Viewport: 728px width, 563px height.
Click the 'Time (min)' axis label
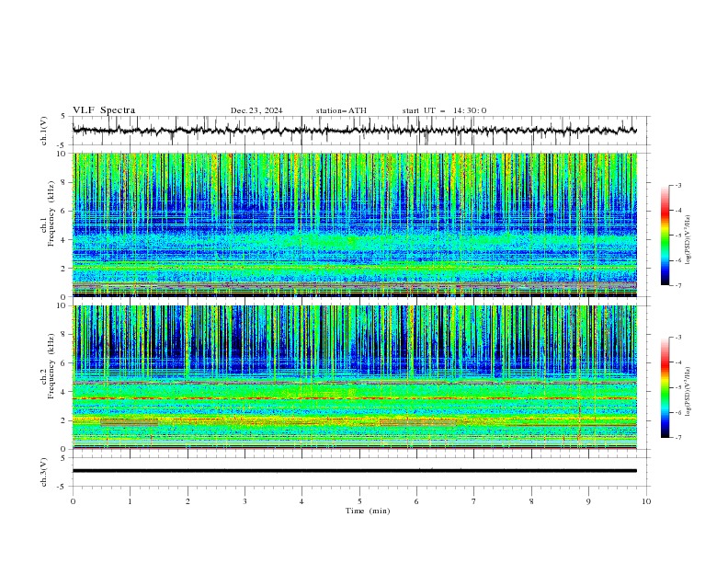pos(368,511)
